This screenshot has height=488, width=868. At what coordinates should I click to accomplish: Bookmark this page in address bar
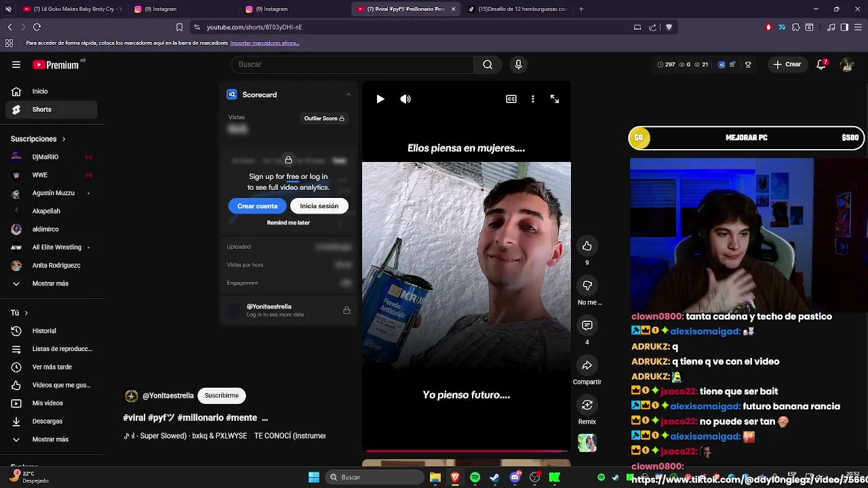pos(179,27)
